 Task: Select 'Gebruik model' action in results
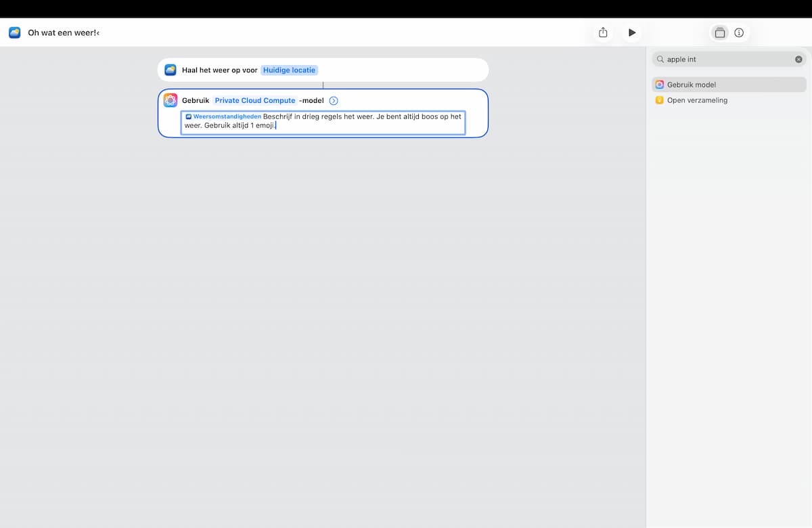729,85
